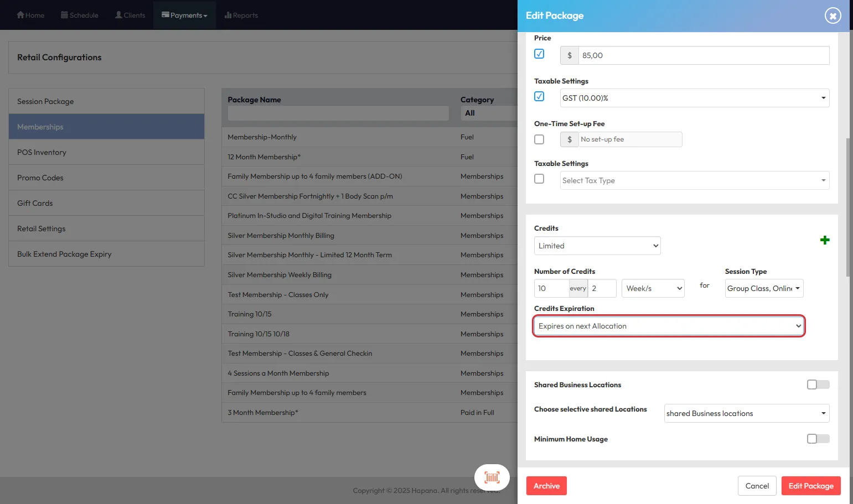Click the Number of Credits input field
Screen dimensions: 853x504
click(551, 288)
